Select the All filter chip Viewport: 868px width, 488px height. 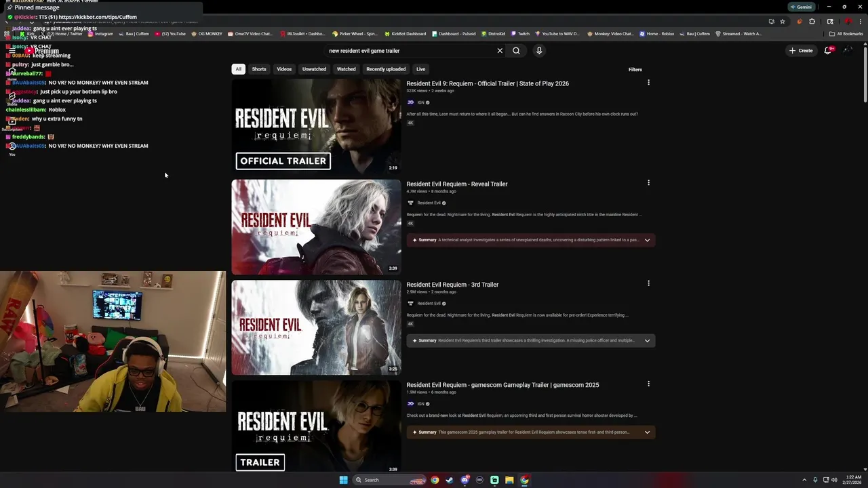click(238, 69)
